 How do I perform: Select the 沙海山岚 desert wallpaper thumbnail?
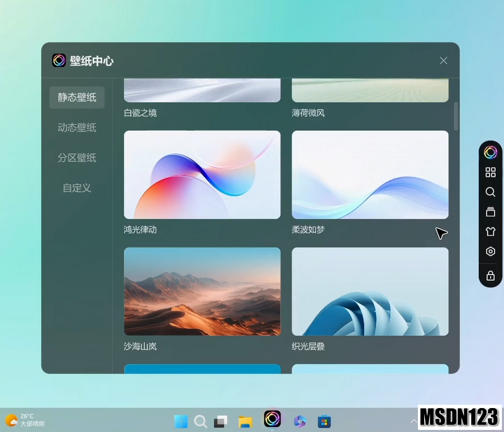tap(202, 291)
